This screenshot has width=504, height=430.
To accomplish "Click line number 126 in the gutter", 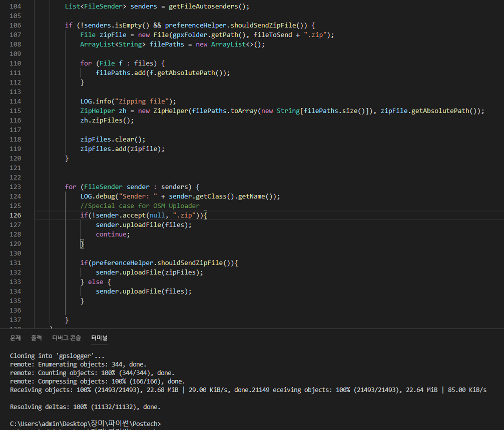I will click(16, 215).
